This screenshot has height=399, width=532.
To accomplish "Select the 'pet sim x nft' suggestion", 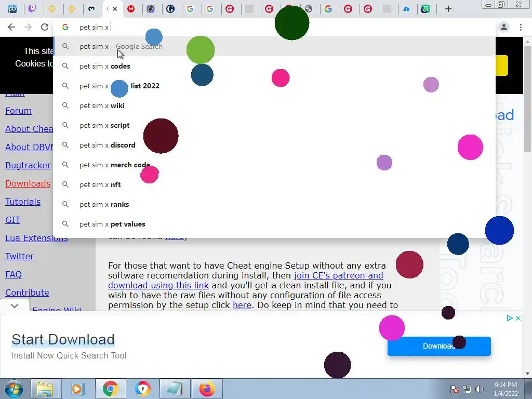I will pos(274,184).
